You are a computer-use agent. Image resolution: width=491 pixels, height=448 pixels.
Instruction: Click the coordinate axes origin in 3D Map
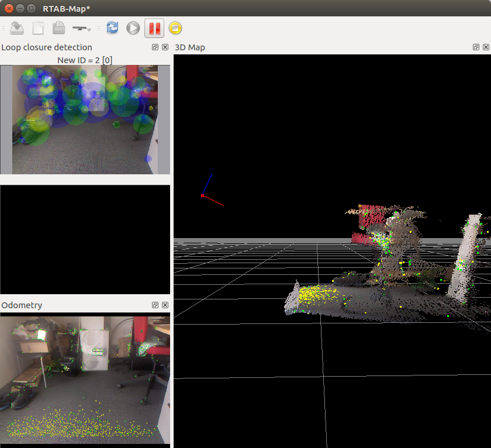202,195
